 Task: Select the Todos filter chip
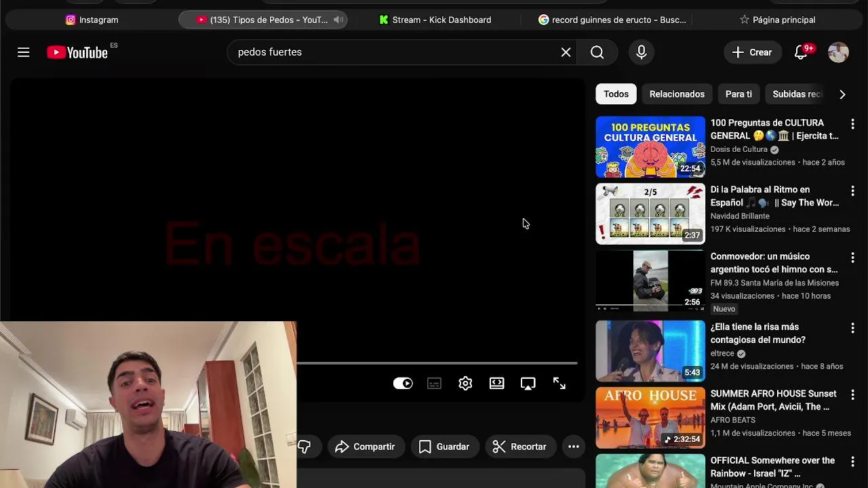pyautogui.click(x=616, y=94)
